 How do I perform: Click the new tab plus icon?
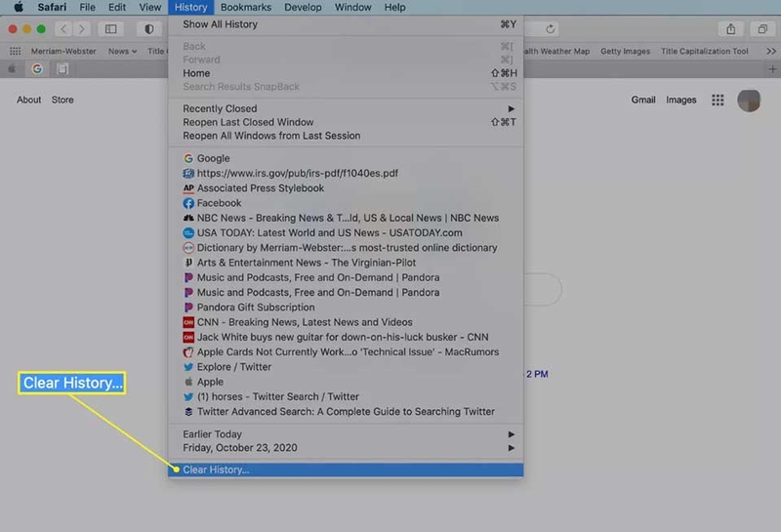pos(772,69)
